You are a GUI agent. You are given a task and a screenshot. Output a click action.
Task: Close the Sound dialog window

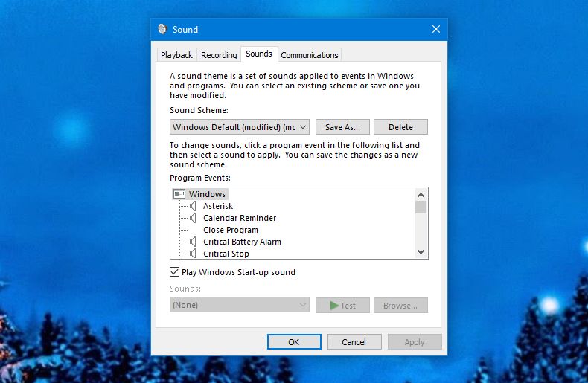point(435,29)
